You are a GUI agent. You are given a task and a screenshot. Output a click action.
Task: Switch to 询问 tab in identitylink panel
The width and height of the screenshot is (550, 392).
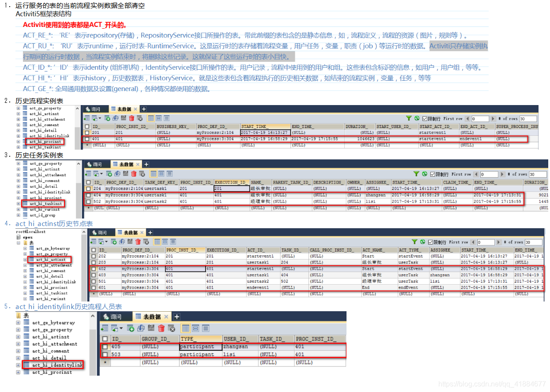pyautogui.click(x=116, y=317)
